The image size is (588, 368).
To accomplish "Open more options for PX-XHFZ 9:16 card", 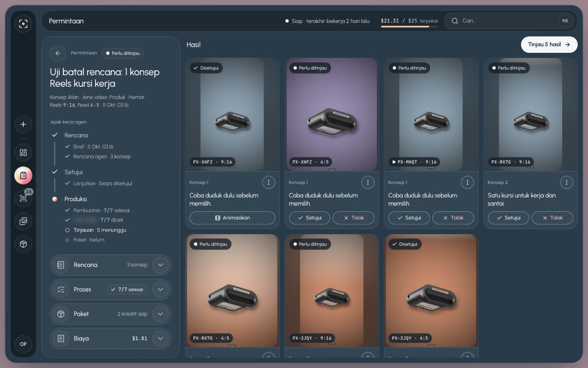I will point(269,183).
